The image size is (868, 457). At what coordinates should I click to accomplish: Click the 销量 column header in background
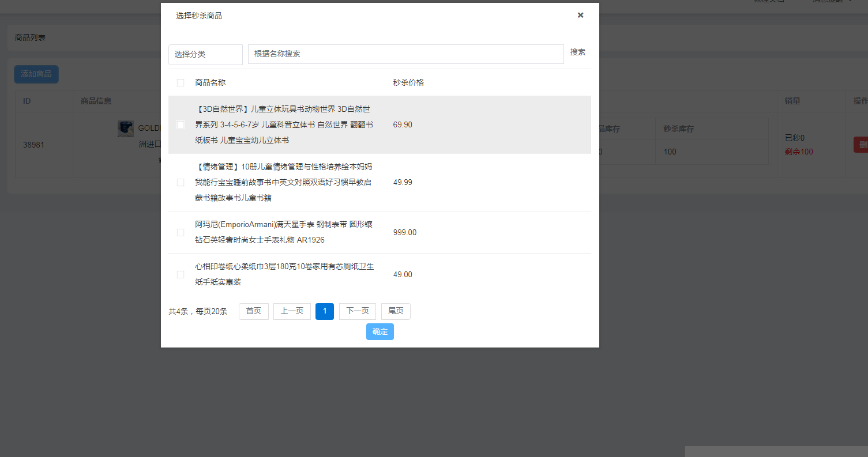792,101
